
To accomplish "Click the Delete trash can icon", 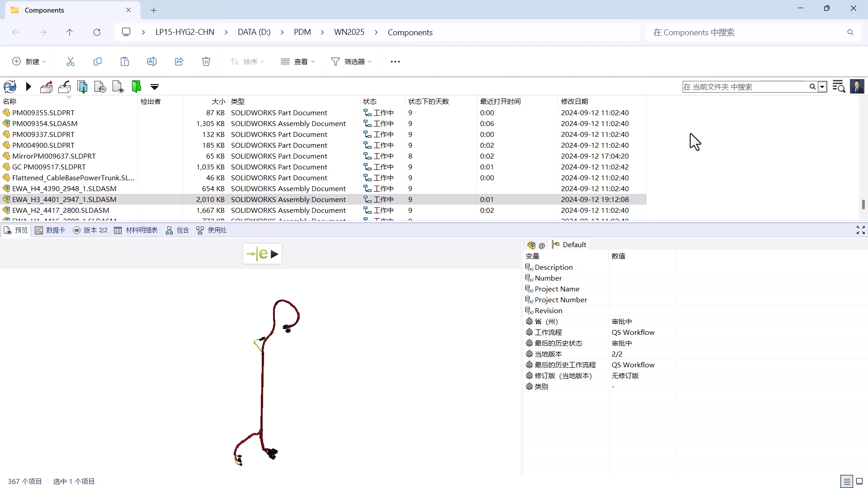I will pos(206,61).
